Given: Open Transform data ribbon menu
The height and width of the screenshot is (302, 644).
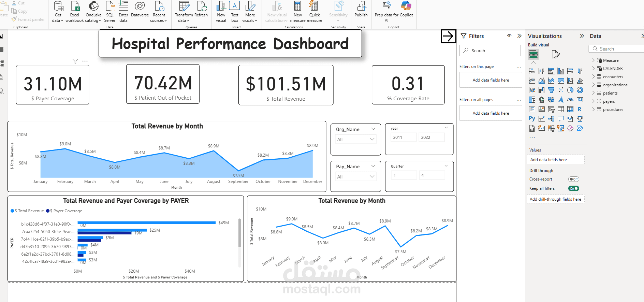Looking at the screenshot, I should pos(184,12).
